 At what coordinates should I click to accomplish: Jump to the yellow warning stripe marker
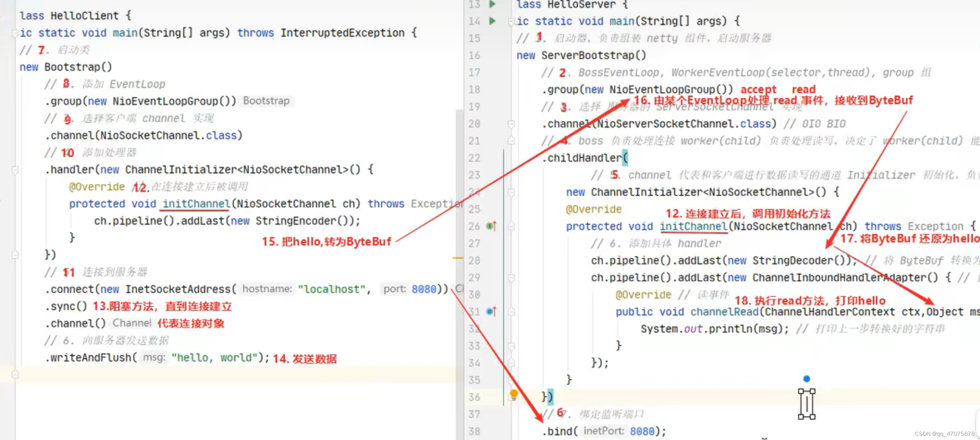coord(458,258)
